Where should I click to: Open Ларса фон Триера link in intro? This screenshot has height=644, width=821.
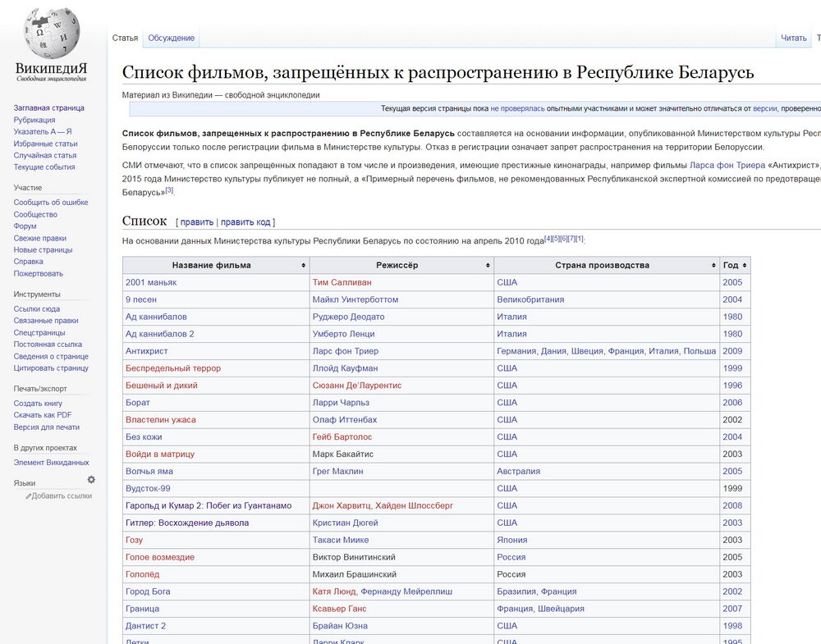(727, 166)
